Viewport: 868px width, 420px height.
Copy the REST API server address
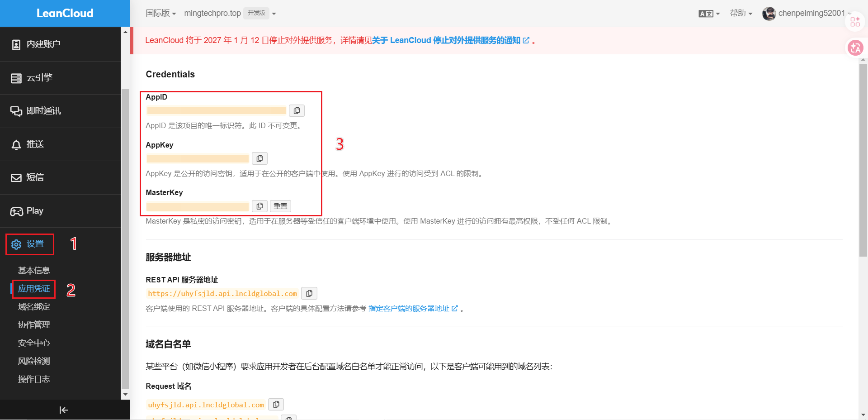(309, 293)
